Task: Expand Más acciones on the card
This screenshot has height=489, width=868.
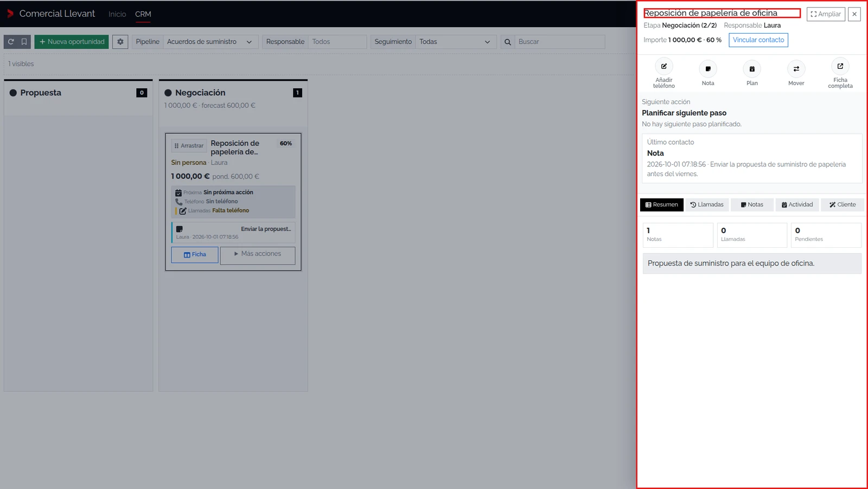Action: pos(258,255)
